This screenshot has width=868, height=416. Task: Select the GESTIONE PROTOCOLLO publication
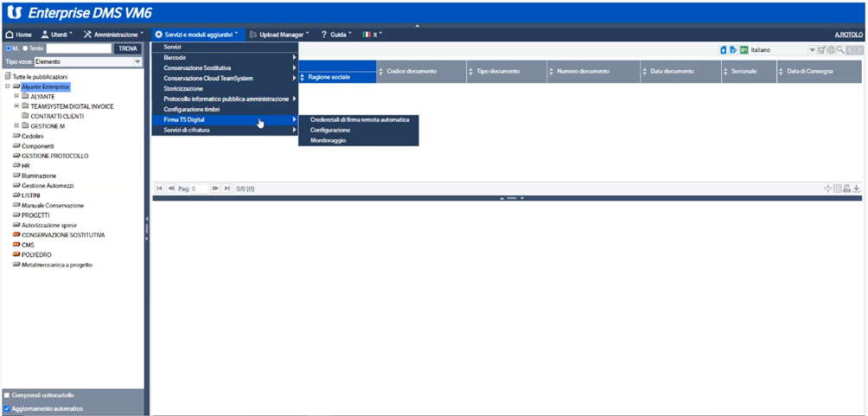(x=54, y=157)
